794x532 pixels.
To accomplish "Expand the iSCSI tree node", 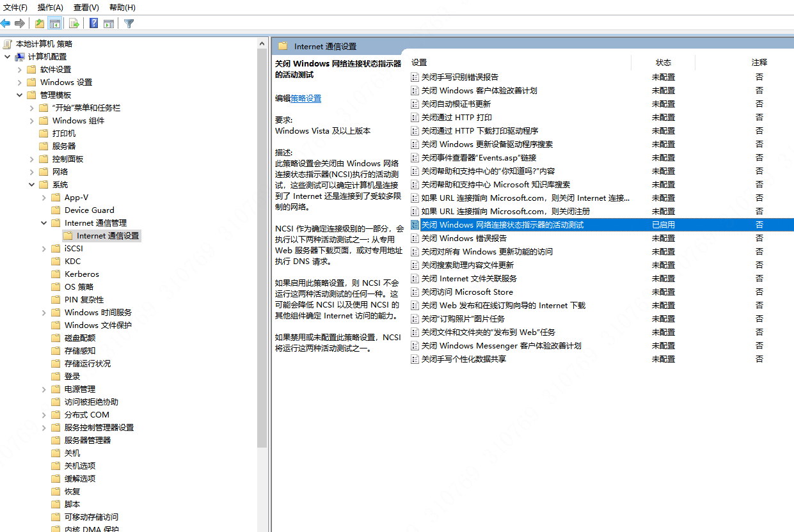I will point(44,249).
